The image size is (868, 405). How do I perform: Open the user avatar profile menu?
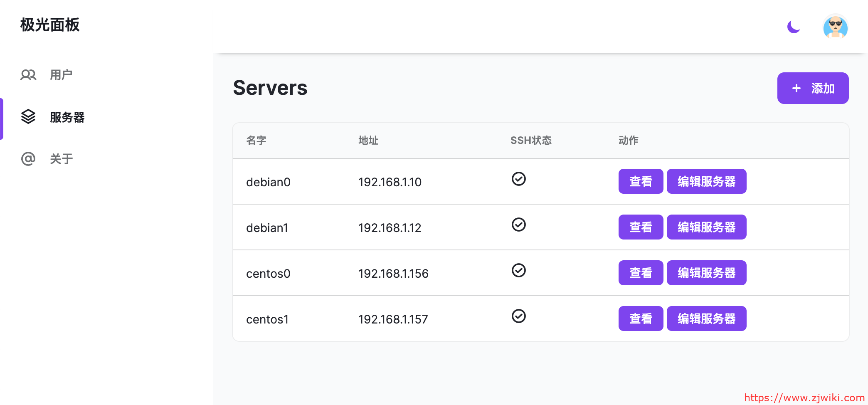pyautogui.click(x=835, y=27)
